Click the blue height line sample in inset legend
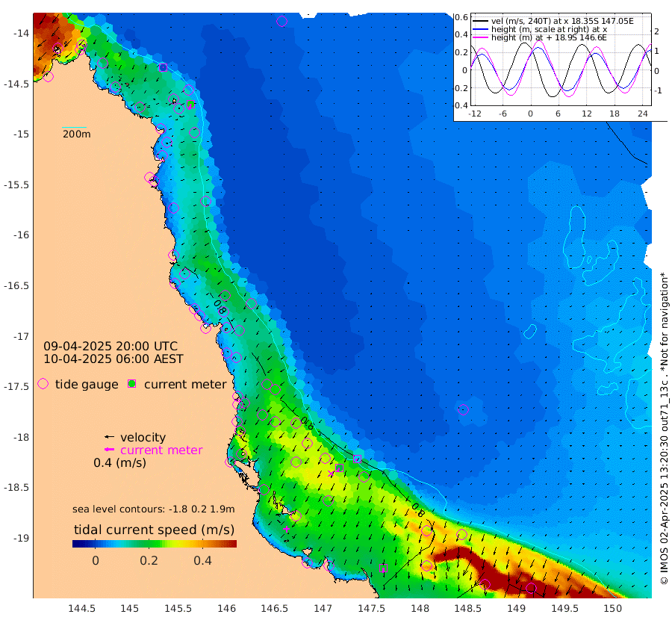Viewport: 672px width, 623px height. click(480, 29)
